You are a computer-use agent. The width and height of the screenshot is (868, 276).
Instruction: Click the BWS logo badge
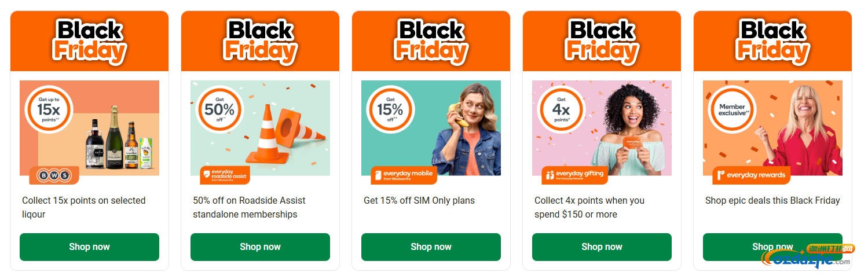[53, 175]
